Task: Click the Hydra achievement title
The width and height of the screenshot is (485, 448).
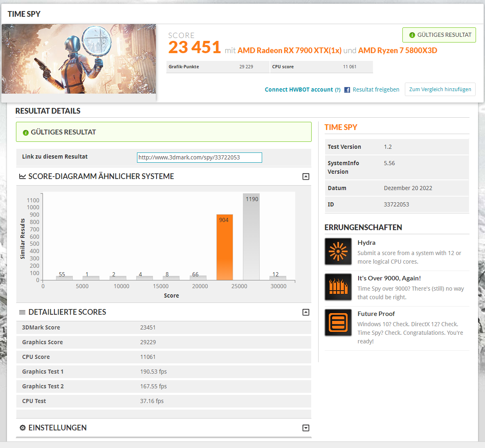Action: click(x=366, y=243)
